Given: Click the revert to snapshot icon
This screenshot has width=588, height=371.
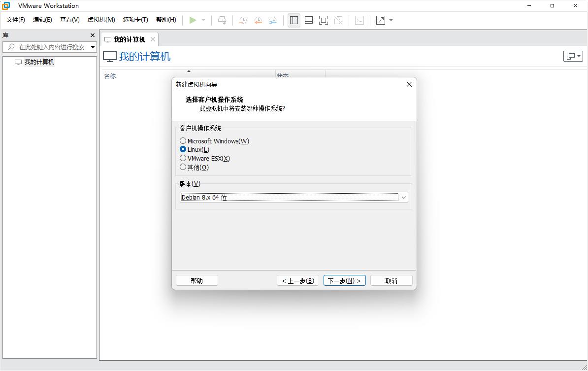Looking at the screenshot, I should click(x=258, y=20).
